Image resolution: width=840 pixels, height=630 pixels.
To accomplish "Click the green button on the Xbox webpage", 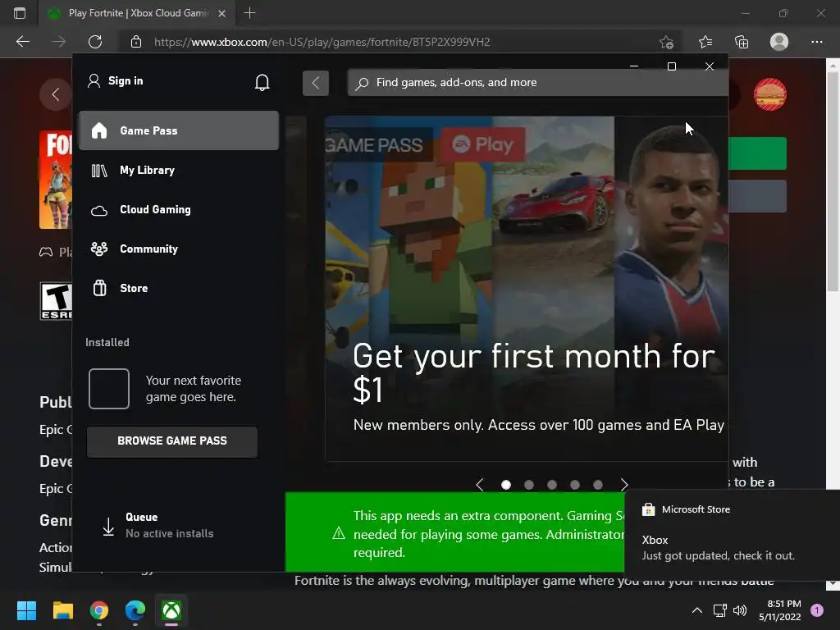I will [757, 153].
